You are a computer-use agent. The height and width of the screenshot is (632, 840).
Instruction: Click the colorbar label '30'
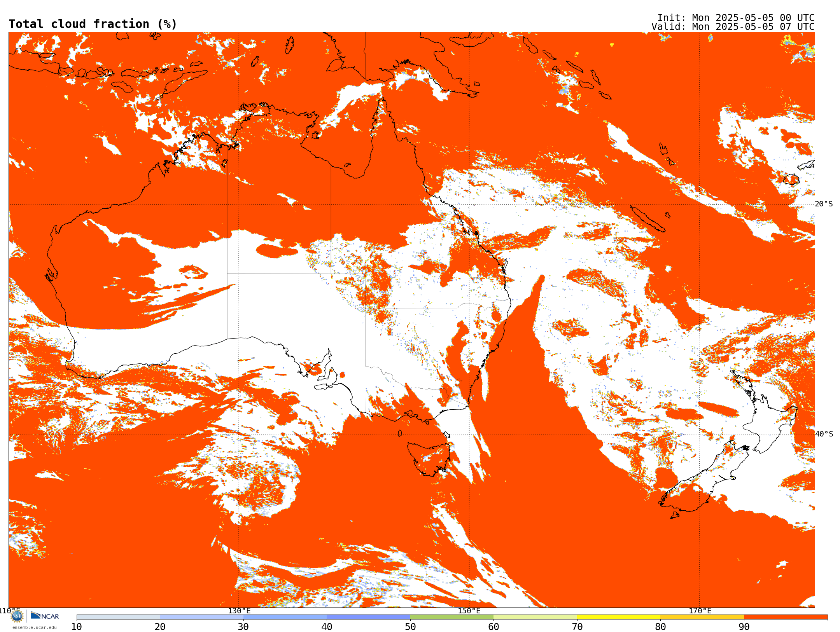pyautogui.click(x=243, y=627)
